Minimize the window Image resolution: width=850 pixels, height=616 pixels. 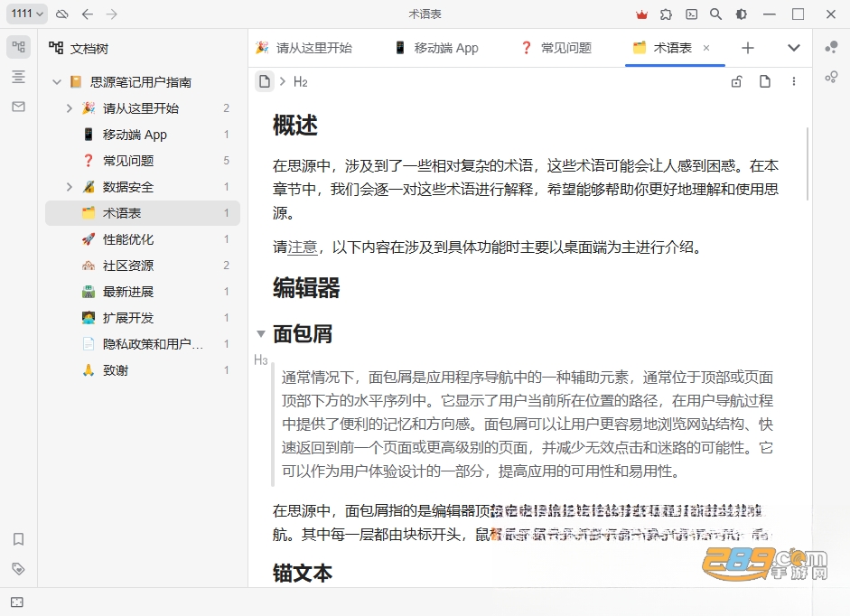(770, 14)
